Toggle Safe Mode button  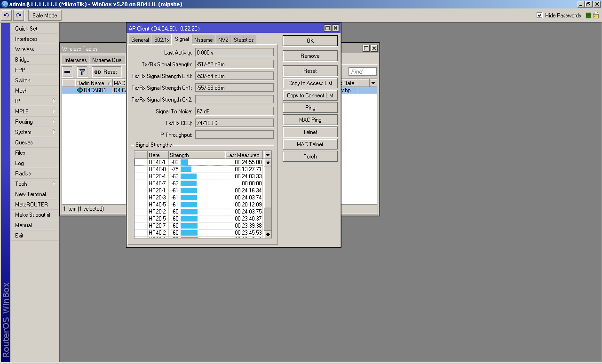click(45, 16)
